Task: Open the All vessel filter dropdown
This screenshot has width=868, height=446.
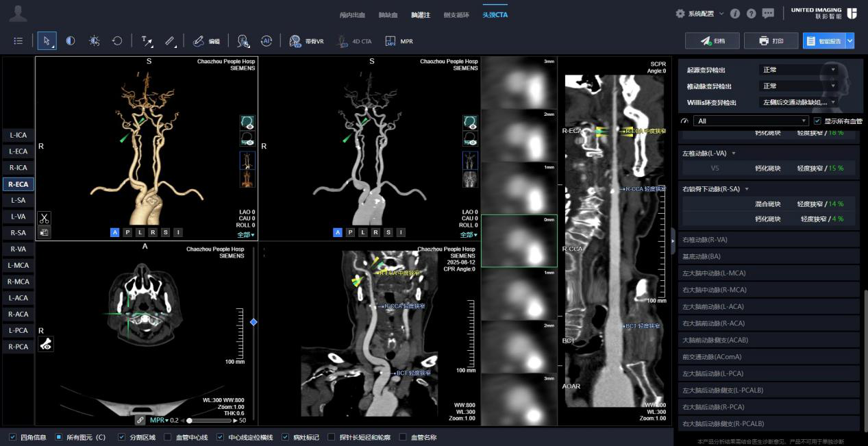Action: [751, 121]
